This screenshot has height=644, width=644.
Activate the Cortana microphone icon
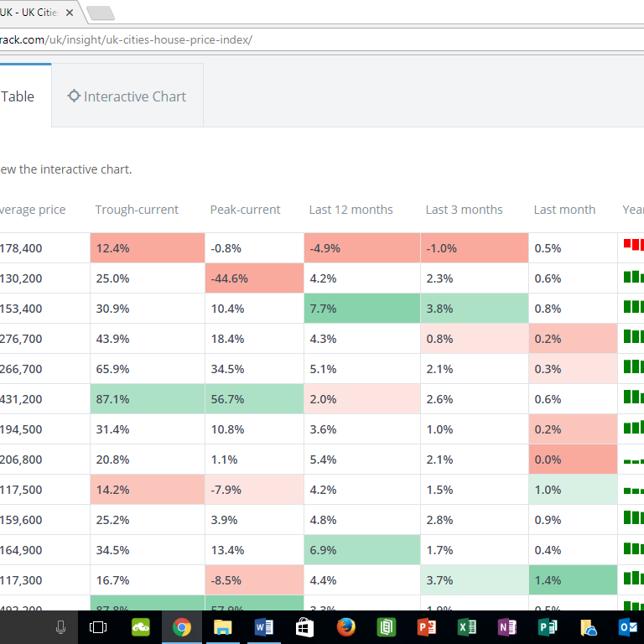point(60,627)
